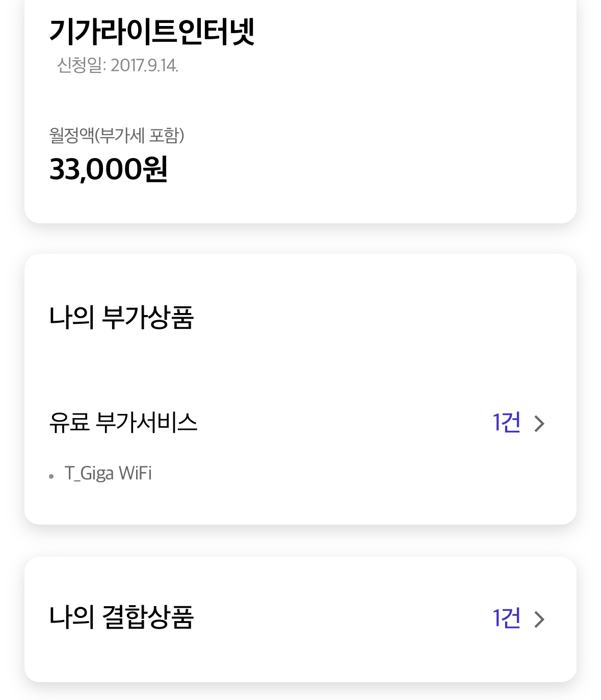Expand the 나의 결합상품 section
Viewport: 601px width, 700px height.
[x=300, y=618]
